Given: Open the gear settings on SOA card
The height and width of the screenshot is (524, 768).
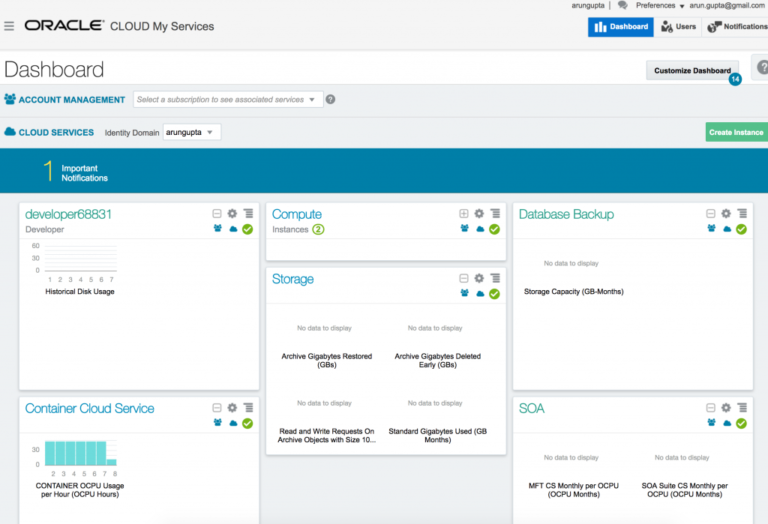Looking at the screenshot, I should coord(726,407).
